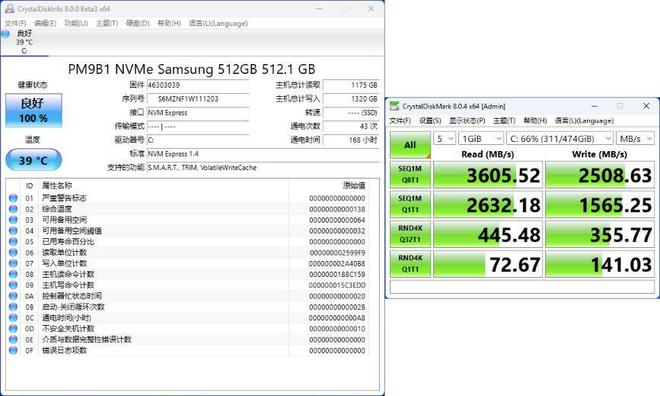Viewport: 660px width, 396px height.
Task: Click the firmware field showing 46303039
Action: point(198,85)
